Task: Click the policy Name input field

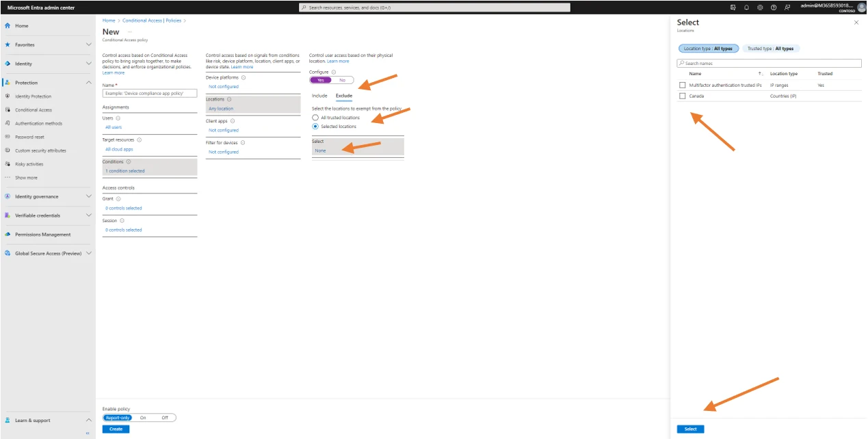Action: point(149,93)
